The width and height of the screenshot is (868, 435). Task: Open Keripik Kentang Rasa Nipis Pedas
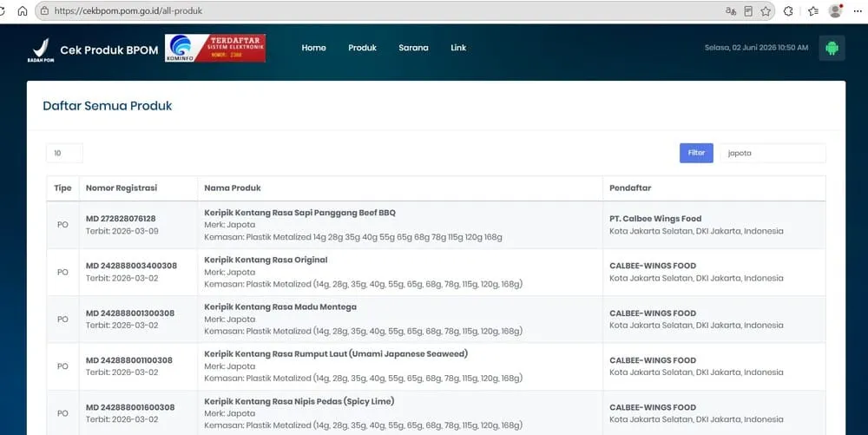pyautogui.click(x=299, y=401)
